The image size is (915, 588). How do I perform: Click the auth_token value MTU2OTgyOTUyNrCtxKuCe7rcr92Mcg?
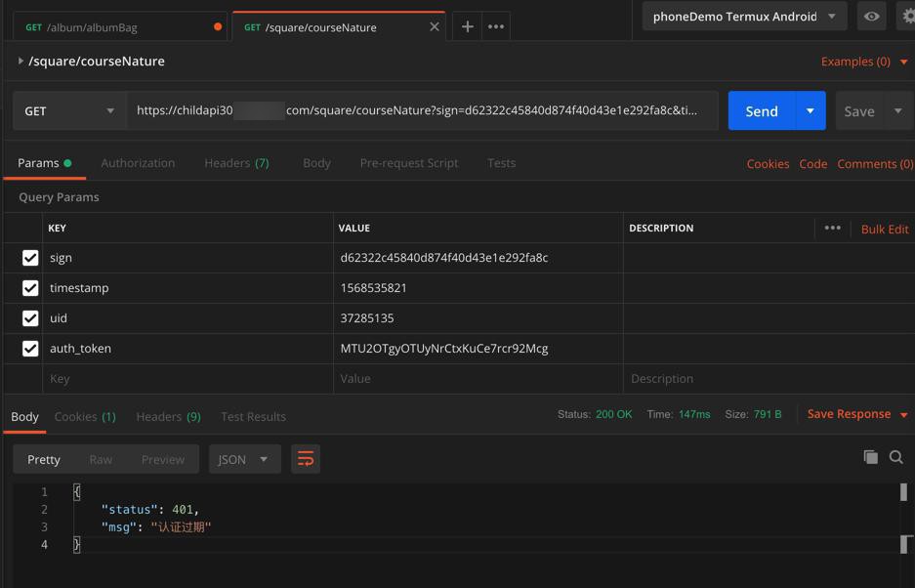tap(444, 349)
